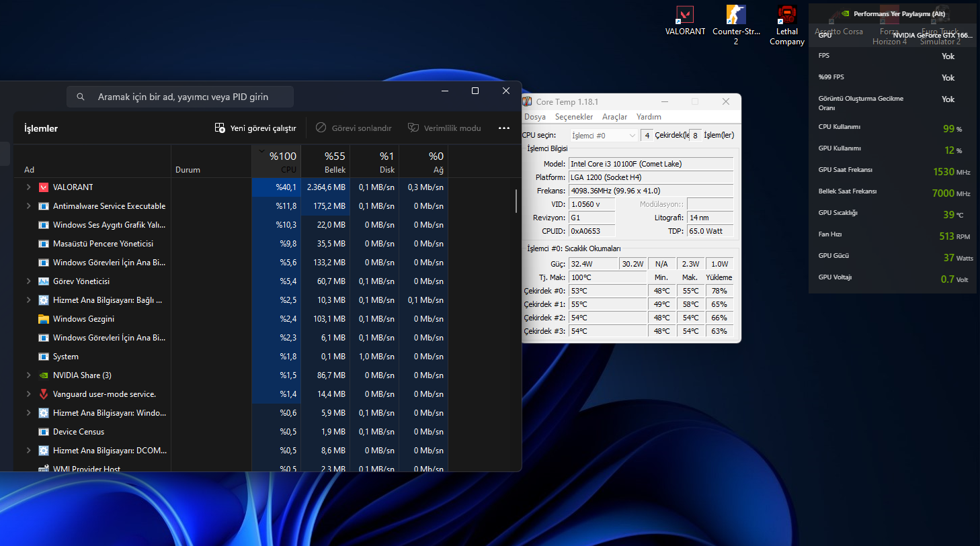The height and width of the screenshot is (546, 980).
Task: Click the TDP 65.0 Watt value
Action: (x=710, y=231)
